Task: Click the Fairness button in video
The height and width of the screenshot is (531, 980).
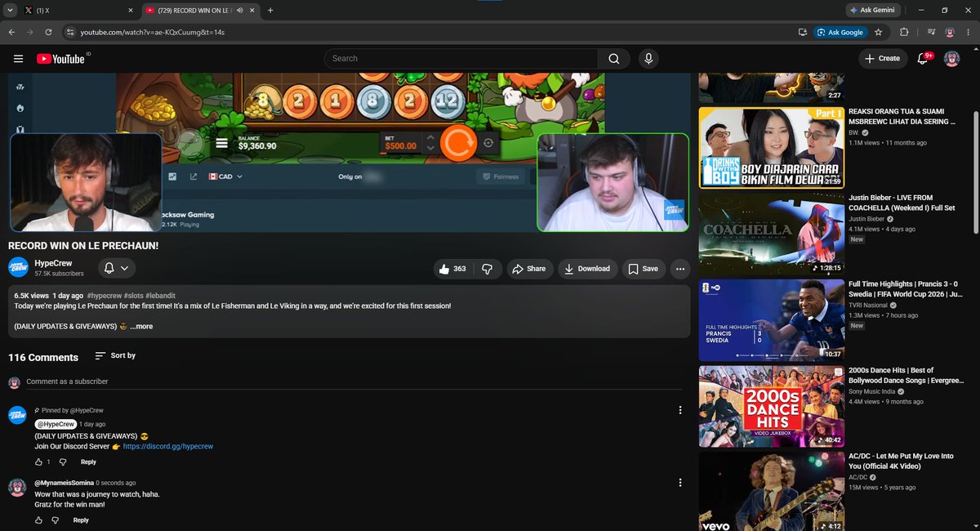Action: (x=500, y=176)
